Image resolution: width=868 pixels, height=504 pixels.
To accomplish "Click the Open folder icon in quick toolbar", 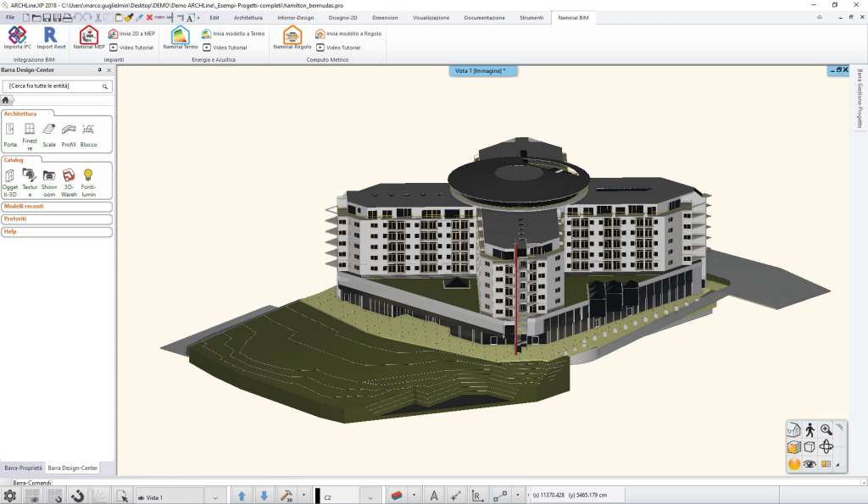I will pyautogui.click(x=36, y=18).
